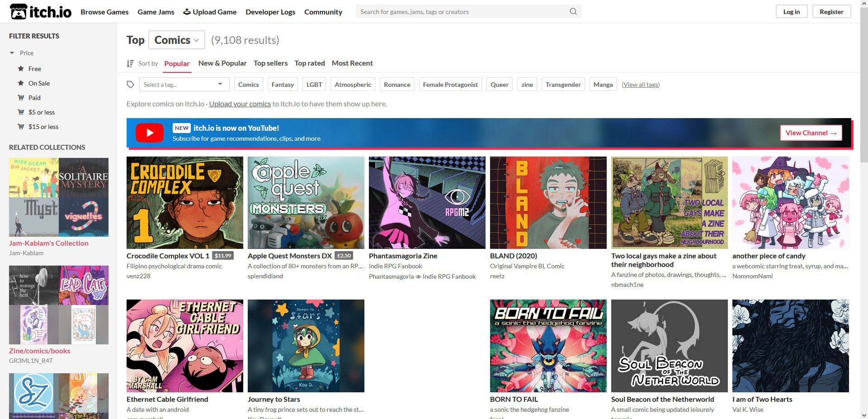The height and width of the screenshot is (419, 868).
Task: Filter results by Free price
Action: click(35, 69)
